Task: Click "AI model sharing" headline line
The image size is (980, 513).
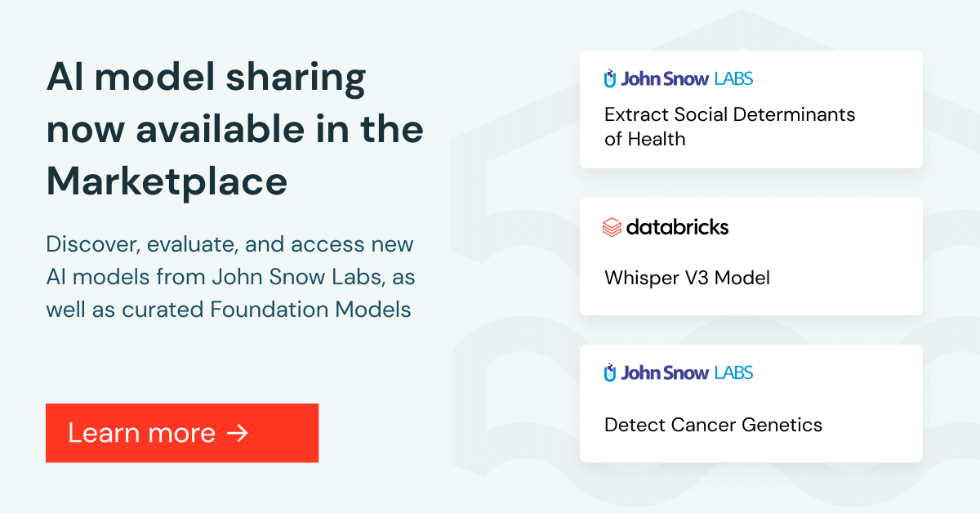Action: [x=206, y=78]
